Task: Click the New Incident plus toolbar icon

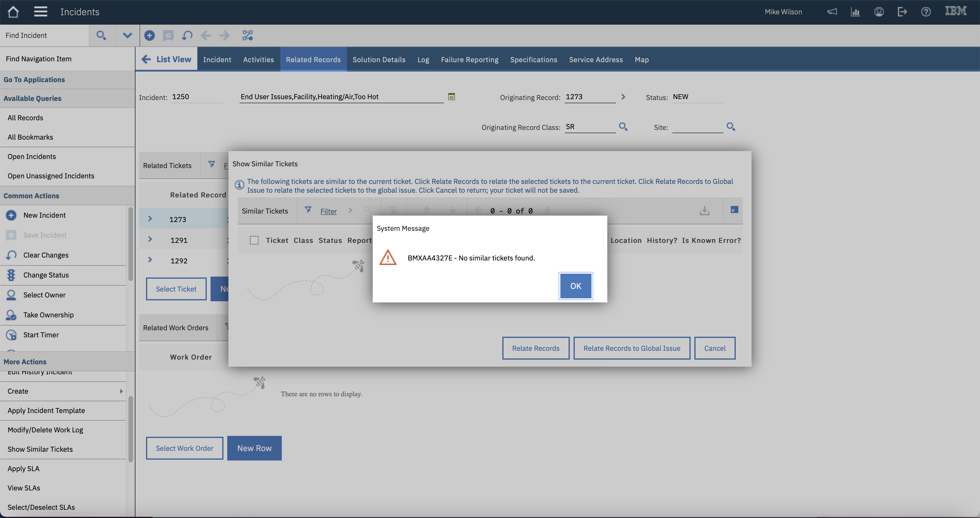Action: (x=149, y=35)
